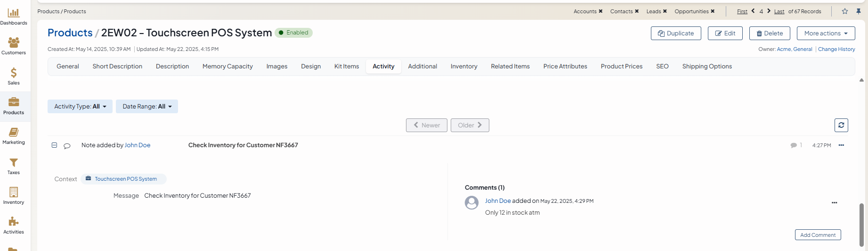Screen dimensions: 868x251
Task: Open the Change History link
Action: coord(836,49)
